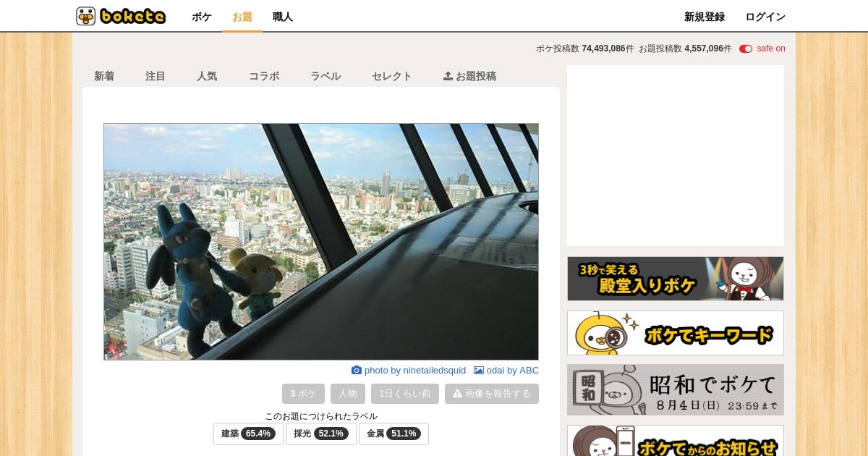This screenshot has height=456, width=868.
Task: Open the お題投稿 upload link
Action: point(469,76)
